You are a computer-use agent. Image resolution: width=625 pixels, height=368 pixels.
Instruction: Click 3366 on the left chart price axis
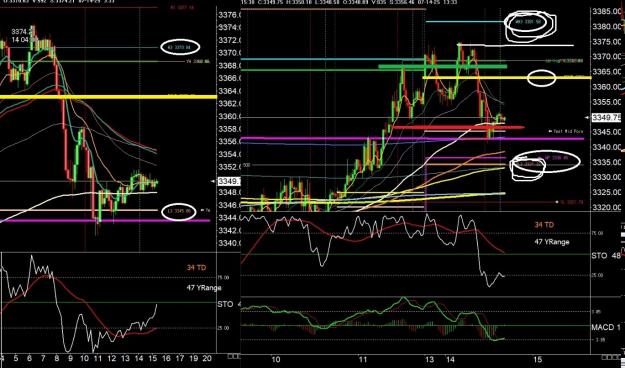(230, 78)
